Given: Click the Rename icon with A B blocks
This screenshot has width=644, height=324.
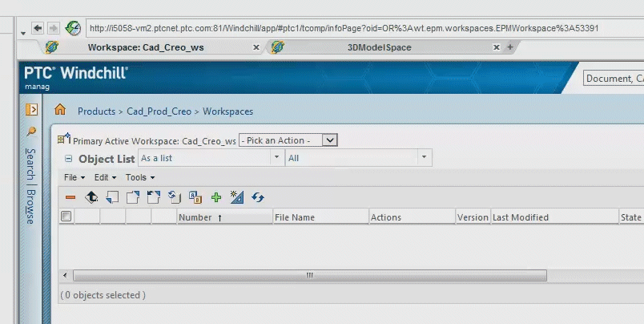Looking at the screenshot, I should 195,197.
